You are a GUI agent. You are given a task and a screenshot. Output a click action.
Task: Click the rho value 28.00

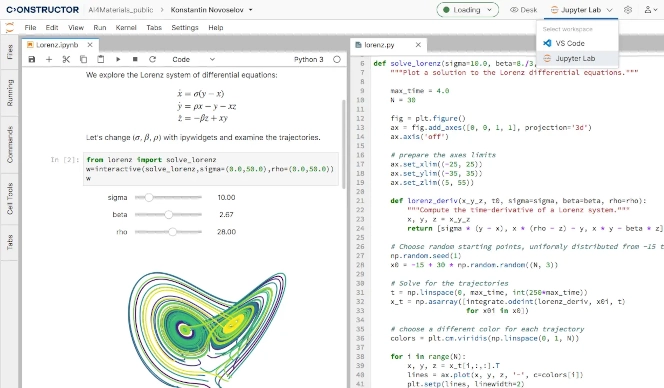coord(226,232)
